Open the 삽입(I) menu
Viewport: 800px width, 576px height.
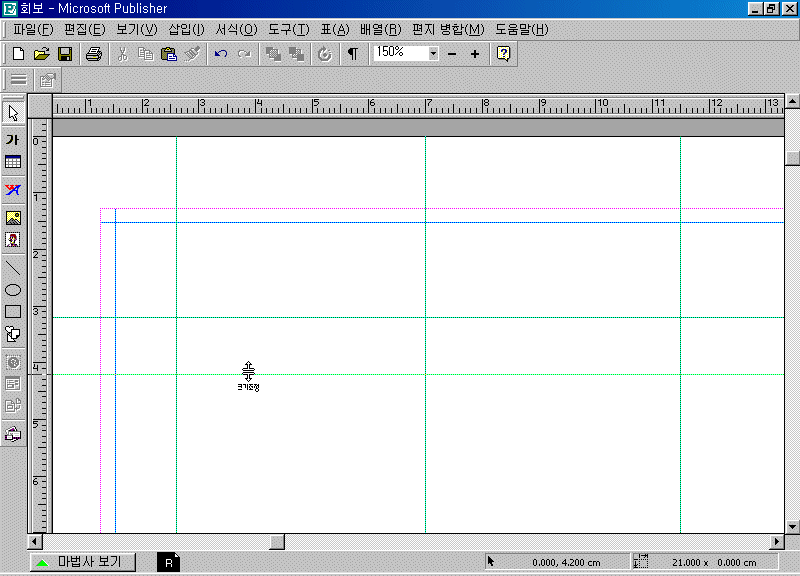tap(186, 30)
